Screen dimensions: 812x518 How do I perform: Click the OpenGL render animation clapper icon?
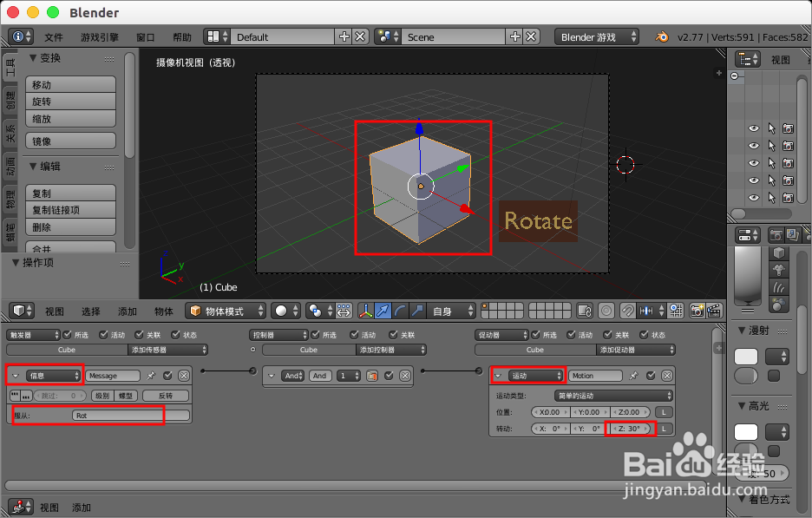714,311
